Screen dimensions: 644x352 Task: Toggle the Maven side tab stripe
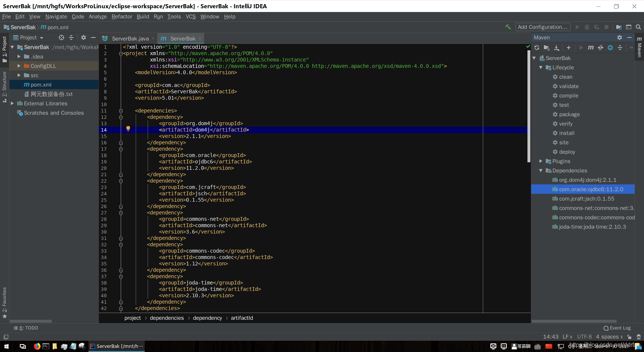(x=640, y=47)
